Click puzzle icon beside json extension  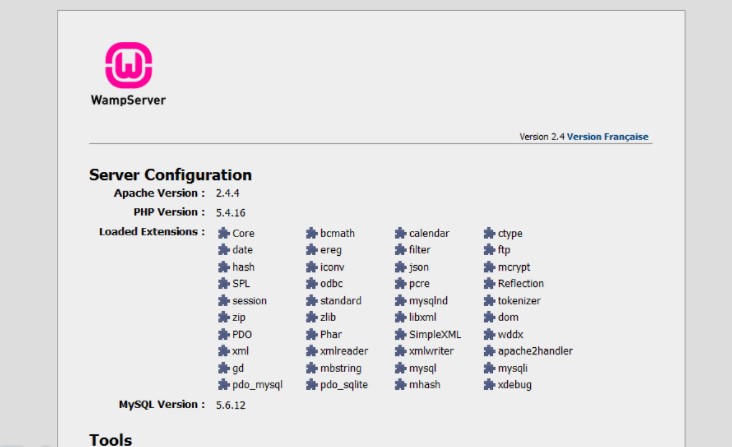click(400, 267)
